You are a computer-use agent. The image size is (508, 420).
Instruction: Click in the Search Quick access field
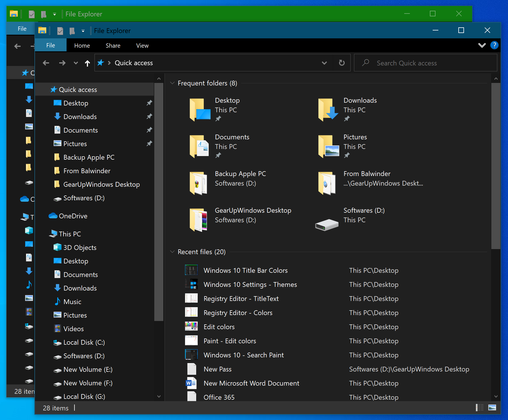point(425,63)
